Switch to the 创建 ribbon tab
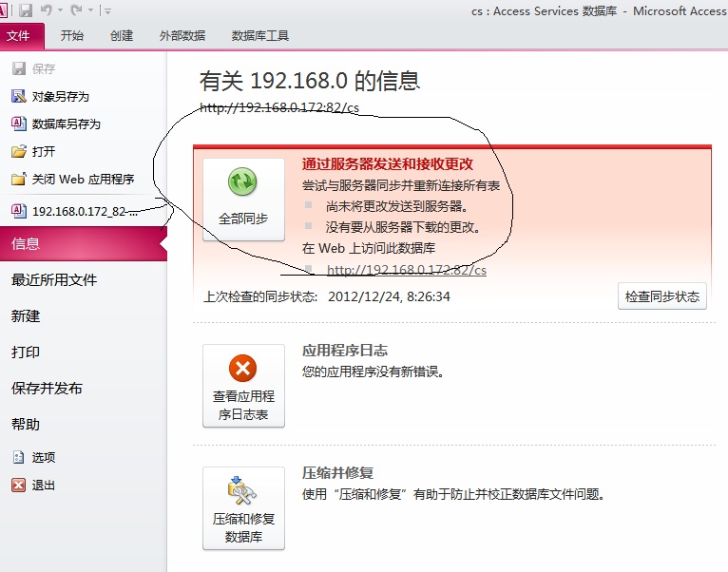 pos(122,36)
